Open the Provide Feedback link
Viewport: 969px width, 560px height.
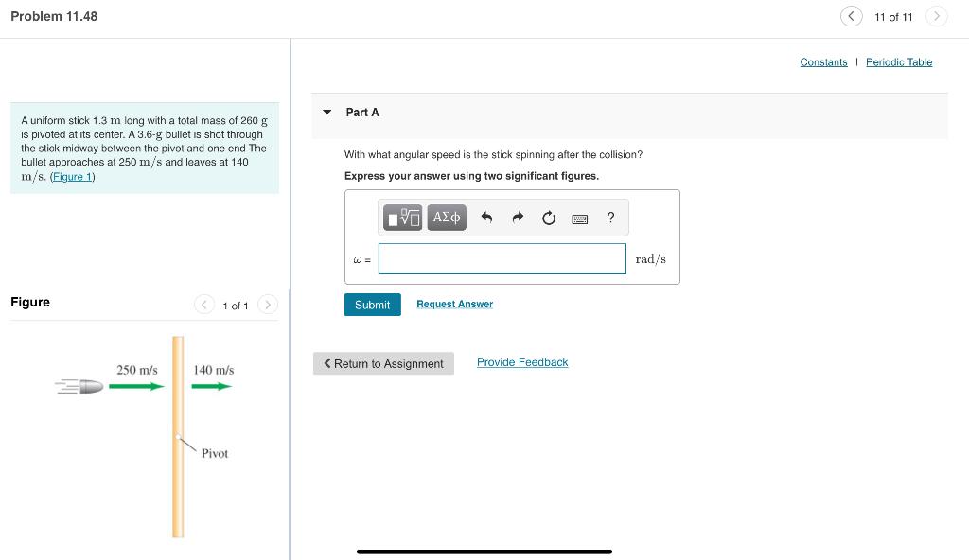coord(522,362)
